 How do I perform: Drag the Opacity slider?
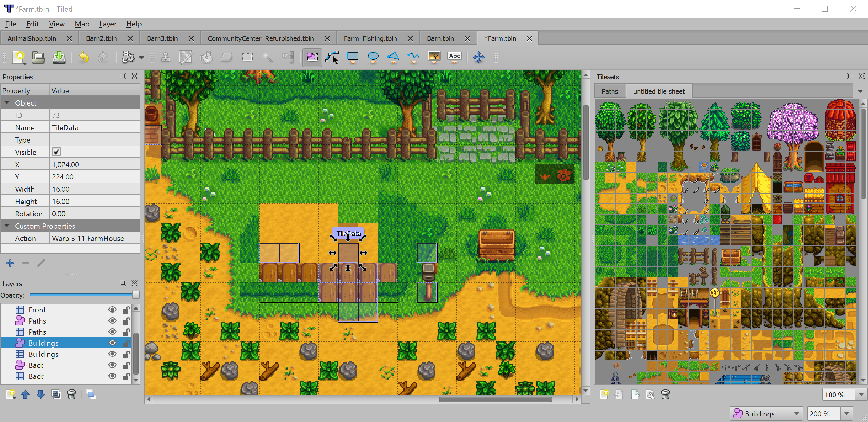pos(135,295)
